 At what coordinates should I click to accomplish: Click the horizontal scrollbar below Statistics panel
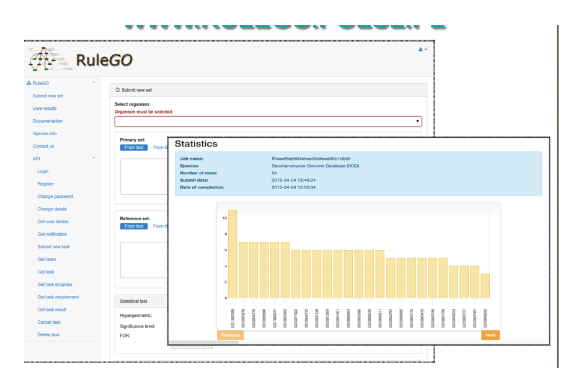coord(204,343)
